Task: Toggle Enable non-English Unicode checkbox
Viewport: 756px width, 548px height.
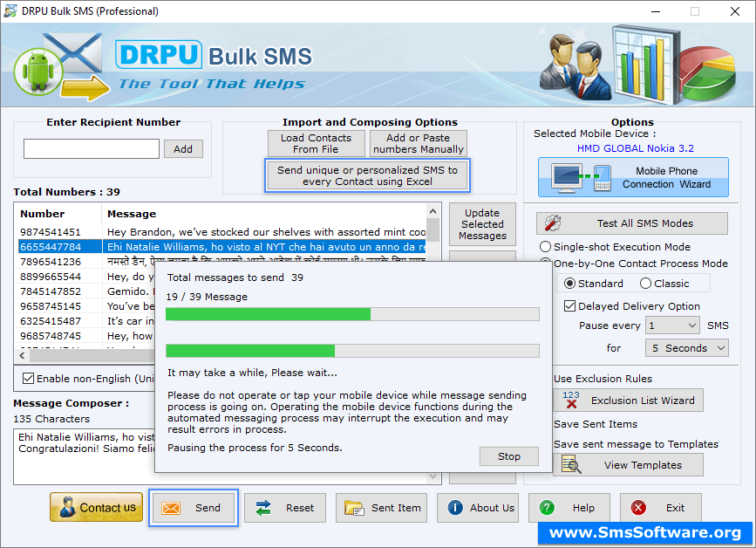Action: tap(29, 378)
